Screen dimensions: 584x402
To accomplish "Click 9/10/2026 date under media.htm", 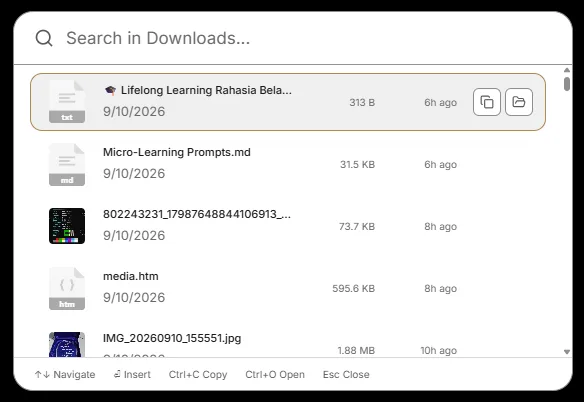I will 134,297.
